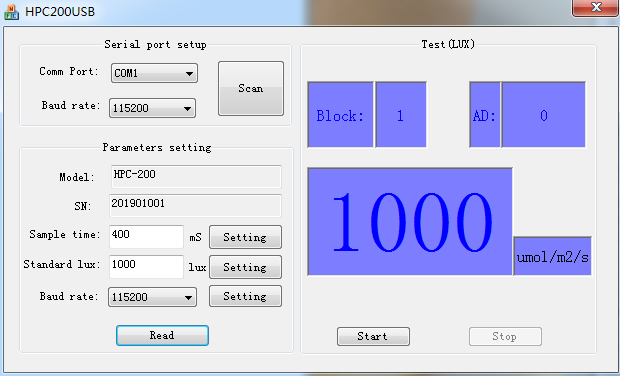Click the large 1000 reading display
The width and height of the screenshot is (620, 376).
[410, 221]
